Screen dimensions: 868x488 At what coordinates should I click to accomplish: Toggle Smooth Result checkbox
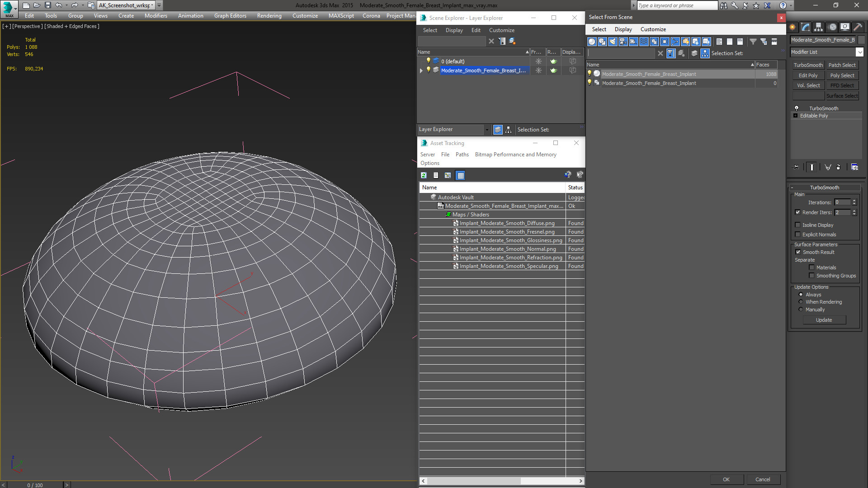pos(798,252)
